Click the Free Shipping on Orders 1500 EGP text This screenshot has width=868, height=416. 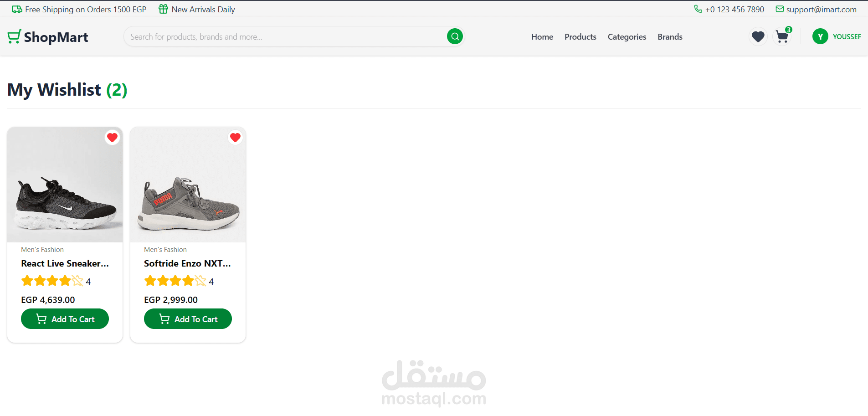[86, 10]
